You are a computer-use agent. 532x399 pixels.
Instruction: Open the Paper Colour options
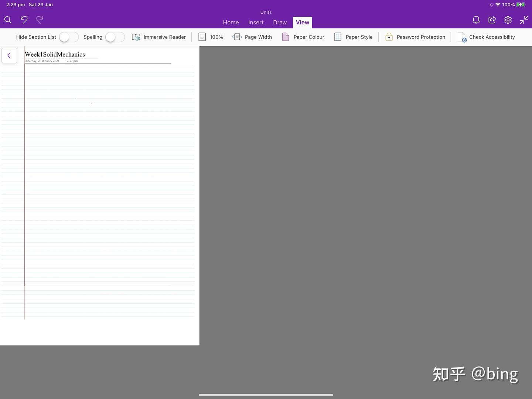pos(303,37)
